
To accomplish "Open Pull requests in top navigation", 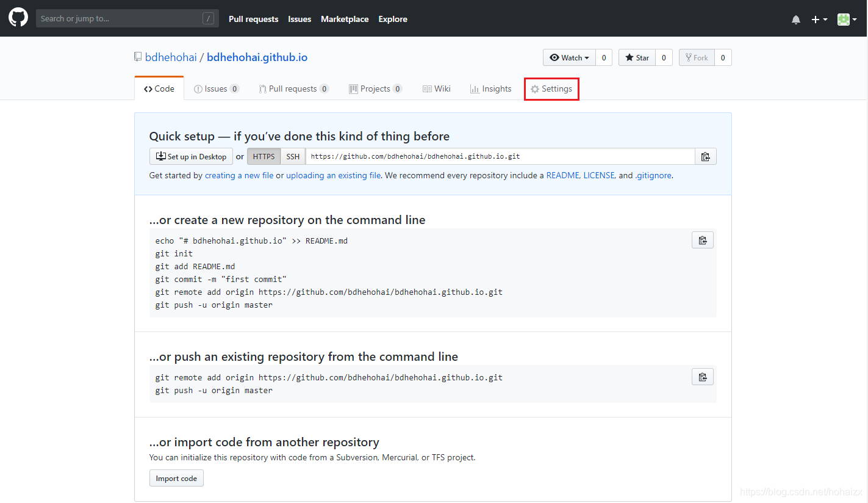I will [x=254, y=19].
